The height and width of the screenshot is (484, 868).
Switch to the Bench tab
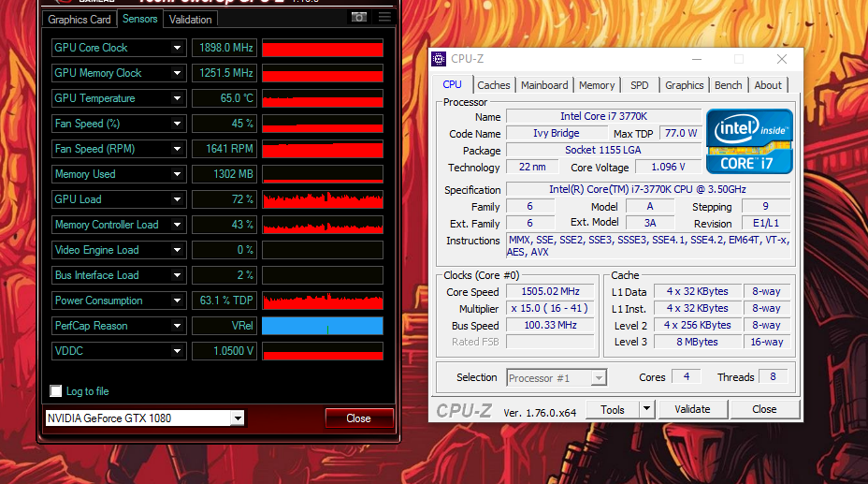pos(728,85)
